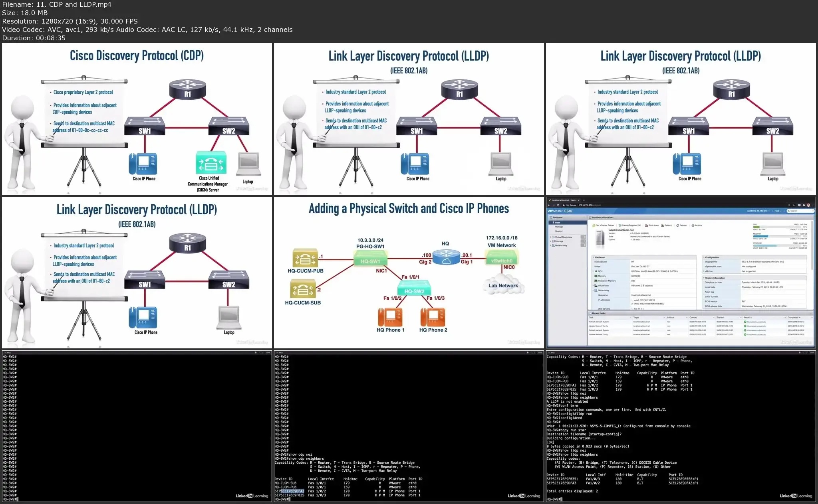Screen dimensions: 818x504
Task: Expand Storage in ESXi Navigator
Action: pos(551,241)
